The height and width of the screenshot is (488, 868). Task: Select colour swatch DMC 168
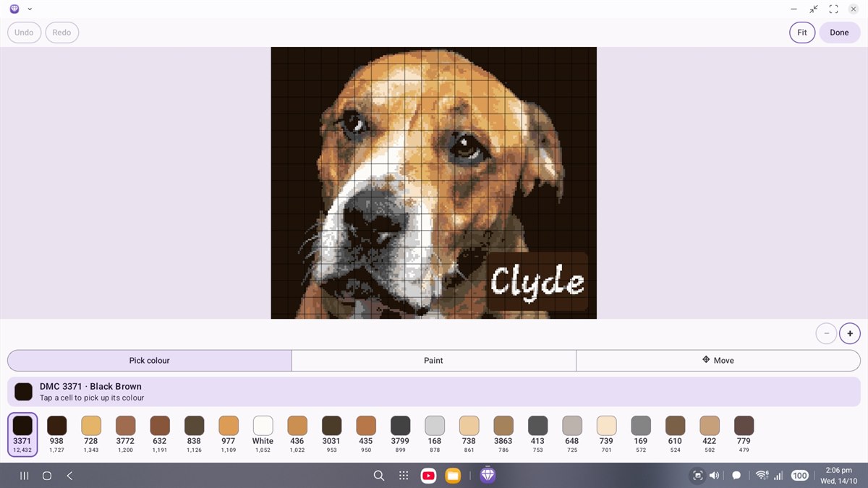pos(435,435)
